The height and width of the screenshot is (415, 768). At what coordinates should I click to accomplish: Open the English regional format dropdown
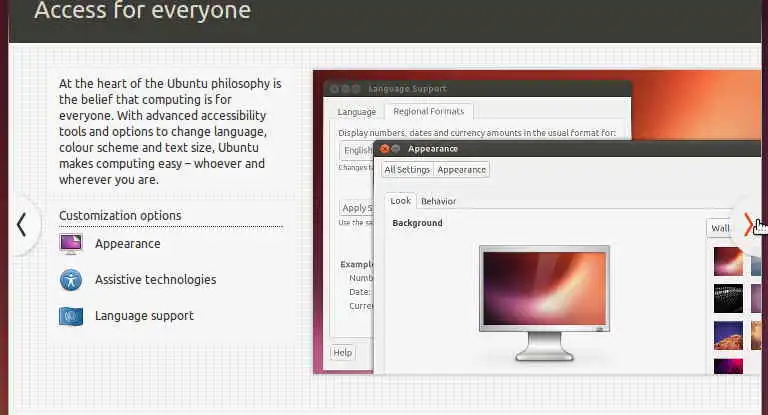(x=357, y=150)
